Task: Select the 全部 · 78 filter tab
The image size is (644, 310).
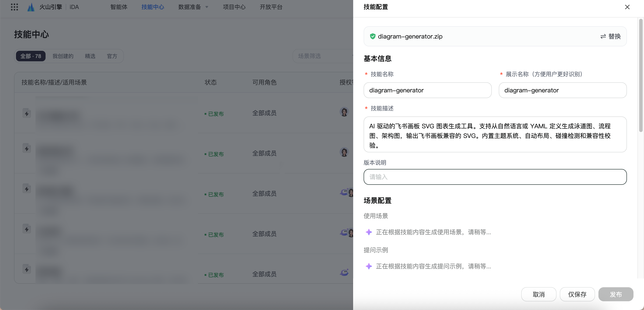Action: pyautogui.click(x=31, y=56)
